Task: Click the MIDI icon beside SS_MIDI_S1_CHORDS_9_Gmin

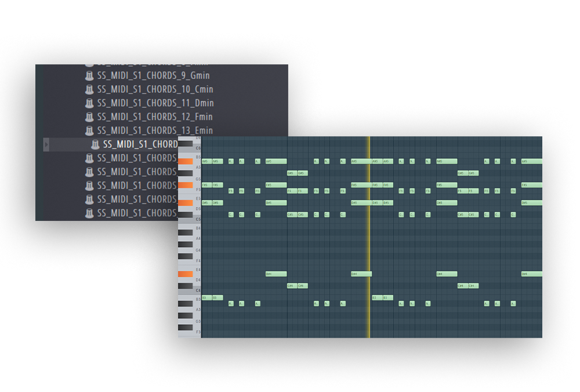Action: (89, 76)
